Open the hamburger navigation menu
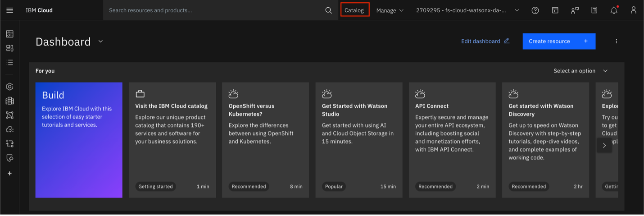This screenshot has height=216, width=644. coord(9,10)
